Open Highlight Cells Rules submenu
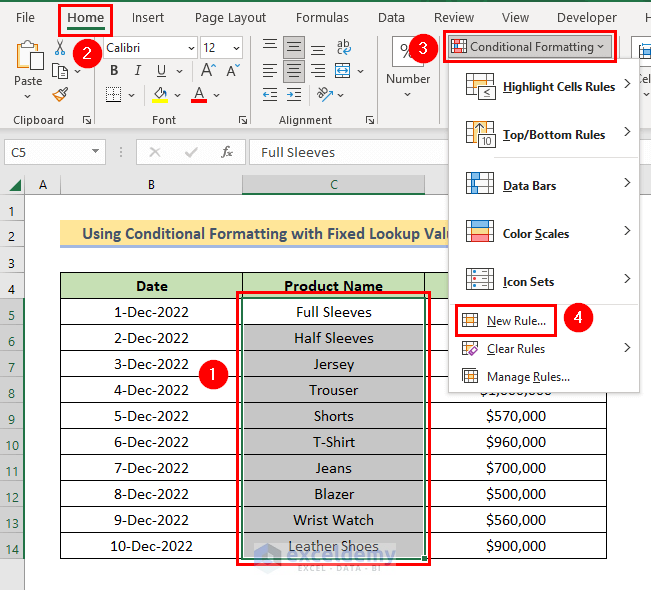 (x=544, y=86)
